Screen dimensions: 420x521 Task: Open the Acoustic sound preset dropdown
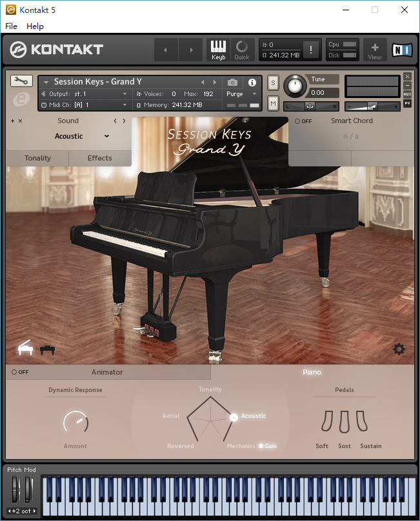82,136
